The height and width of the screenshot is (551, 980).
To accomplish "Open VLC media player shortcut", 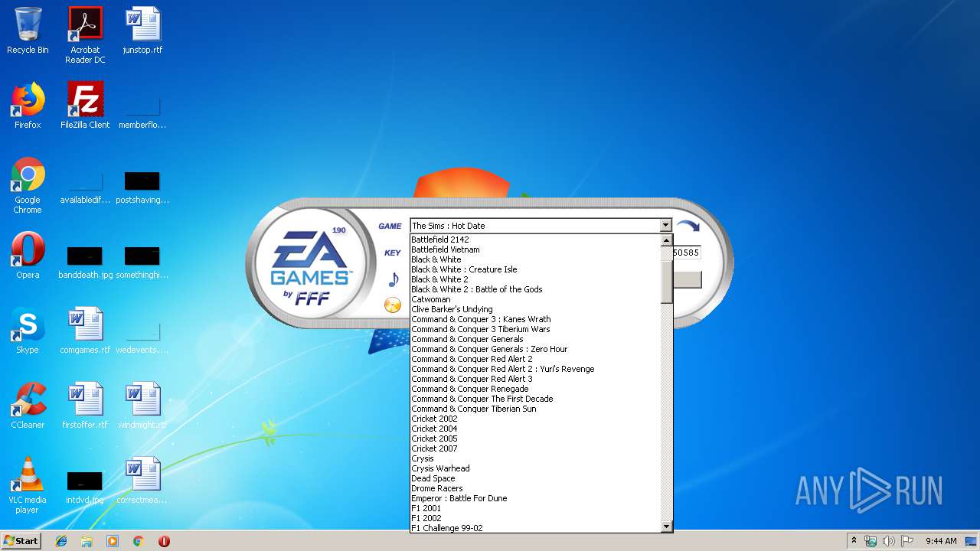I will (x=28, y=485).
